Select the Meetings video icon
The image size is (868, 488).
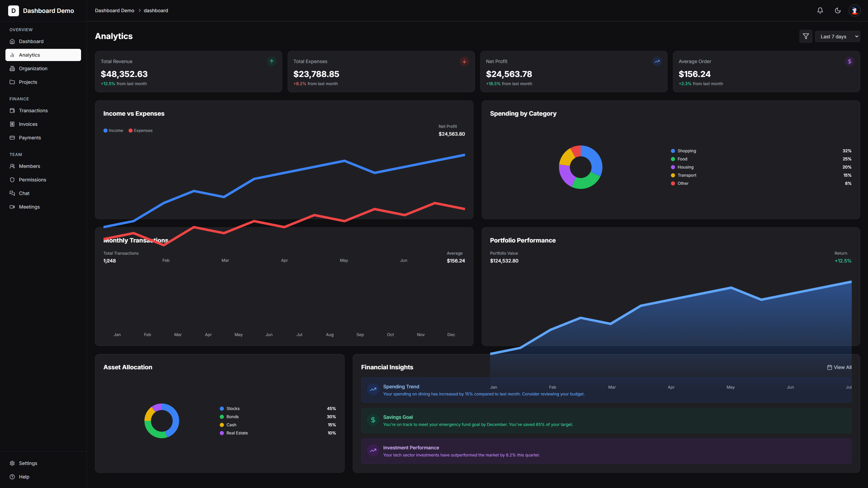pyautogui.click(x=12, y=207)
